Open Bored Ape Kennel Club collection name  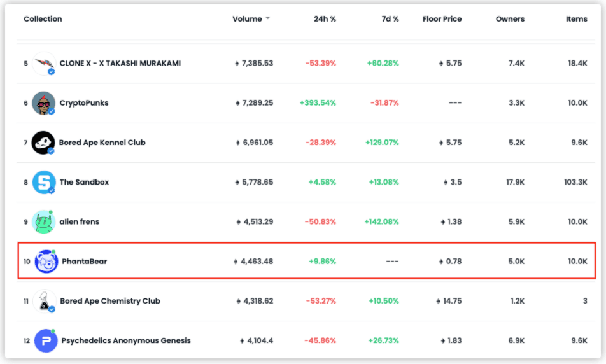102,143
